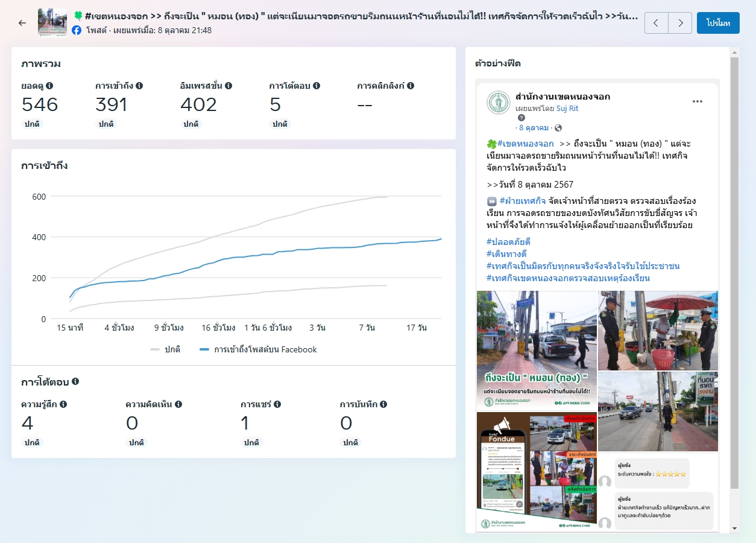Click the #ปลอดภัยดี hashtag

click(x=508, y=242)
